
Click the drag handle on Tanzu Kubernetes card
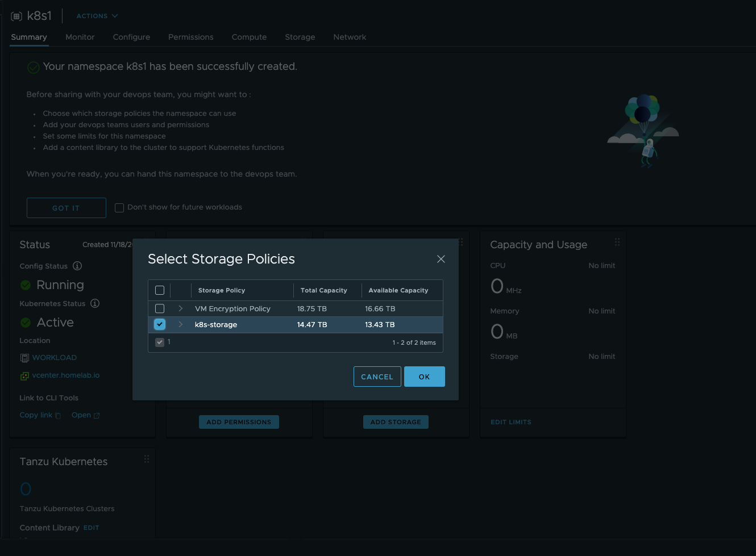coord(147,459)
